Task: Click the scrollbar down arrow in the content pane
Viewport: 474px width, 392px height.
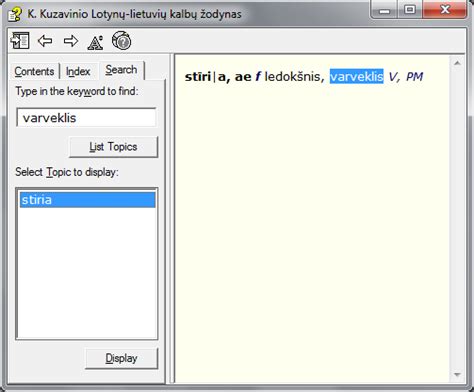Action: click(x=457, y=375)
